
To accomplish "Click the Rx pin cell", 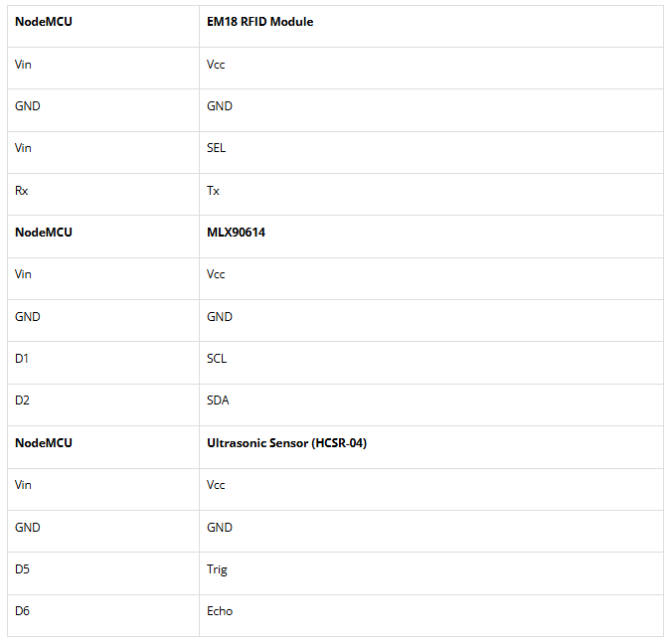I will 22,191.
